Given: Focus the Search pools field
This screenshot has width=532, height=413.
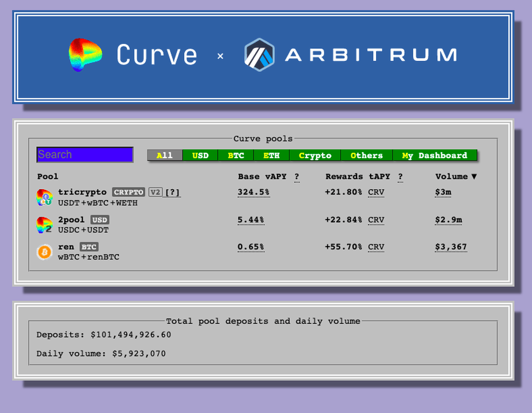Looking at the screenshot, I should [85, 155].
